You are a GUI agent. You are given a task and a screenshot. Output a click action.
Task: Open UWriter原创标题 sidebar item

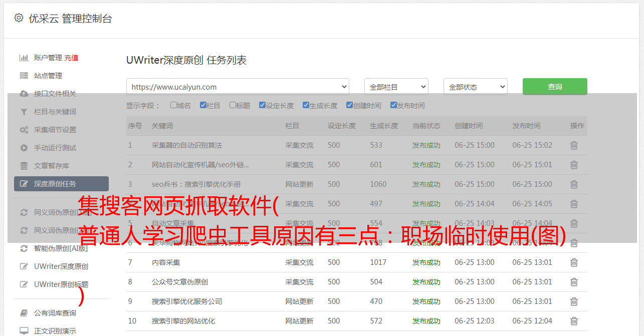tap(61, 284)
